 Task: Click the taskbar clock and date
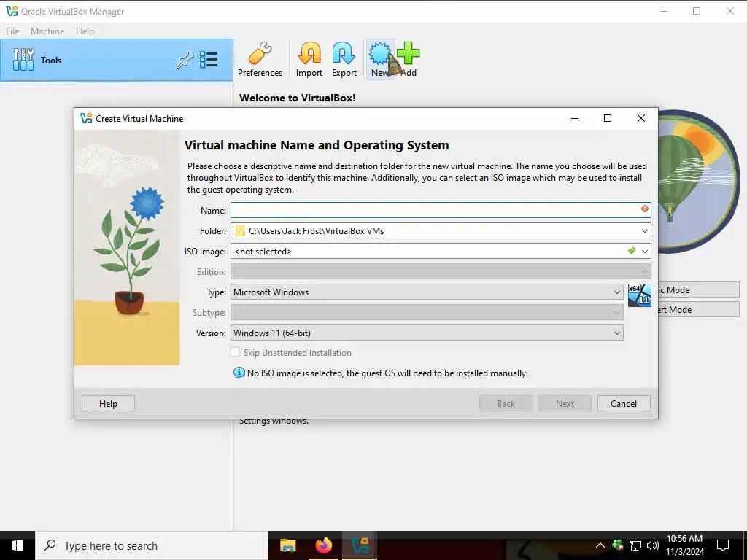pos(684,545)
